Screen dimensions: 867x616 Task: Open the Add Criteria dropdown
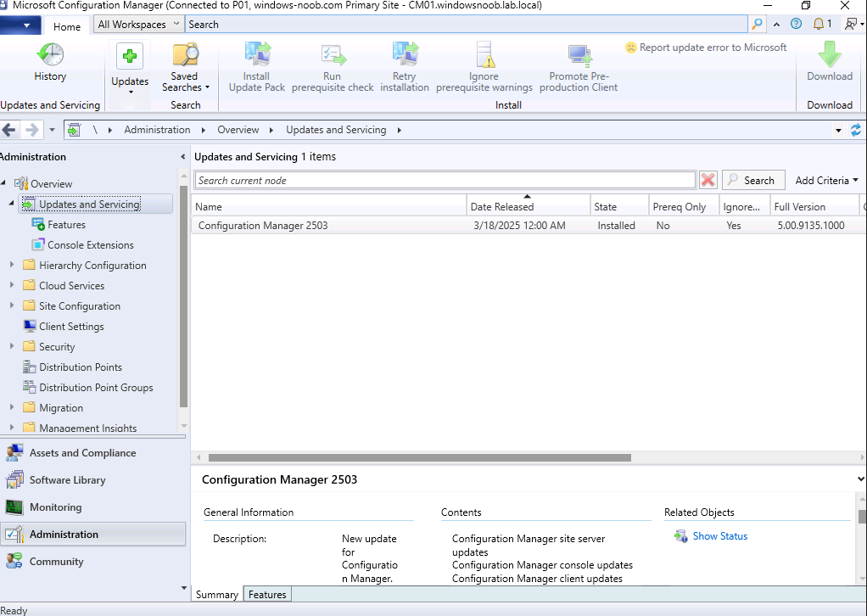(826, 180)
